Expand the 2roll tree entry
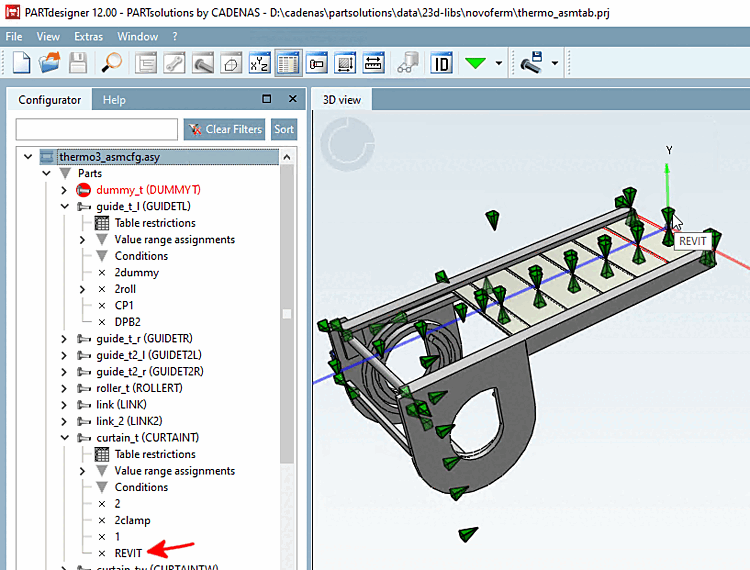The height and width of the screenshot is (570, 750). (83, 289)
